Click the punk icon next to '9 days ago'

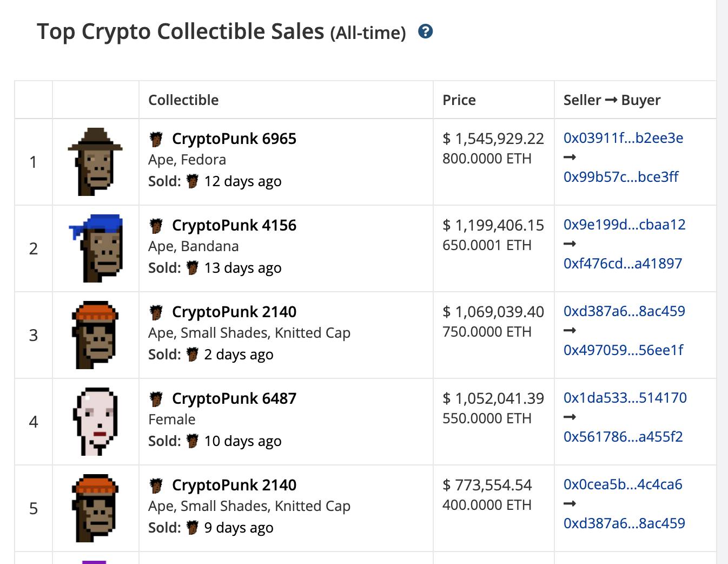point(193,528)
